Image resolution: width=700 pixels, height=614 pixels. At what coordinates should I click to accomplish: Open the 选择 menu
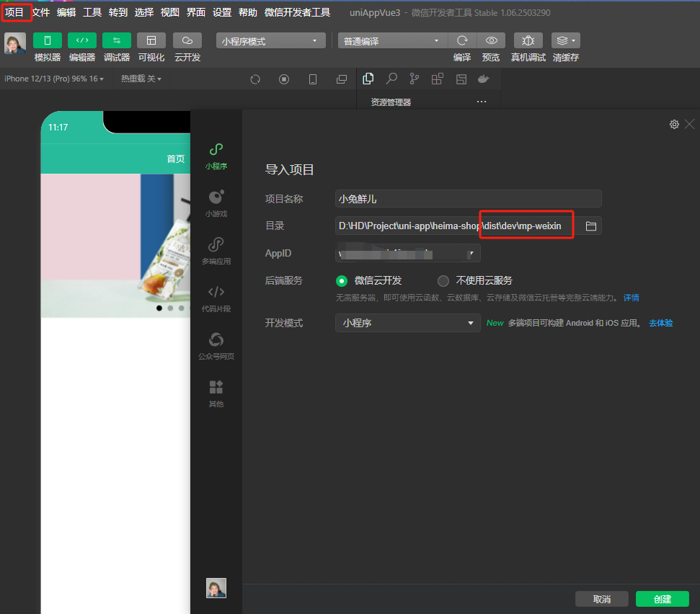point(144,12)
